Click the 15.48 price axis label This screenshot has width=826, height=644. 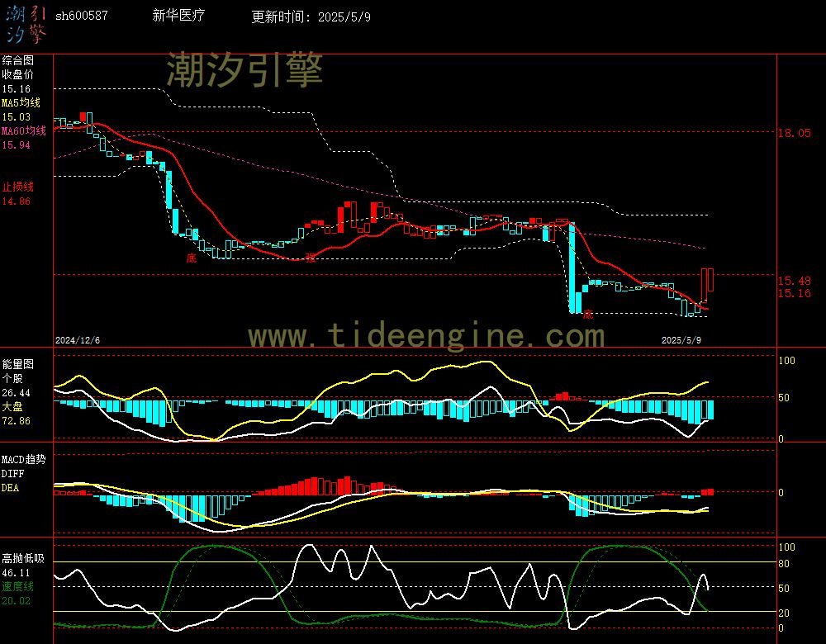click(795, 281)
